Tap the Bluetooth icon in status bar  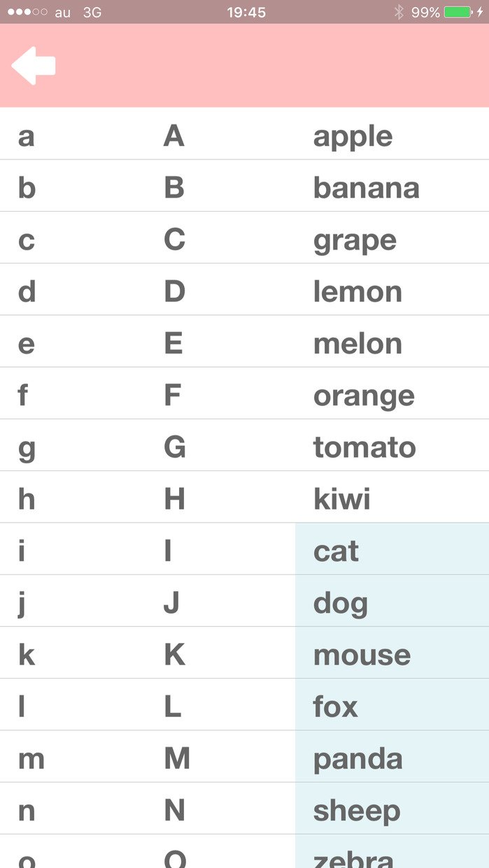click(x=399, y=12)
